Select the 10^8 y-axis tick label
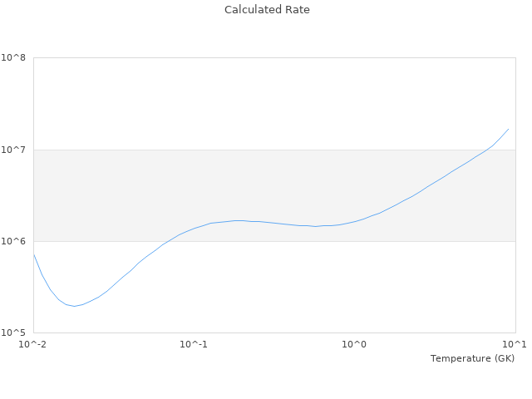Viewport: 532px width, 399px height. (x=13, y=58)
